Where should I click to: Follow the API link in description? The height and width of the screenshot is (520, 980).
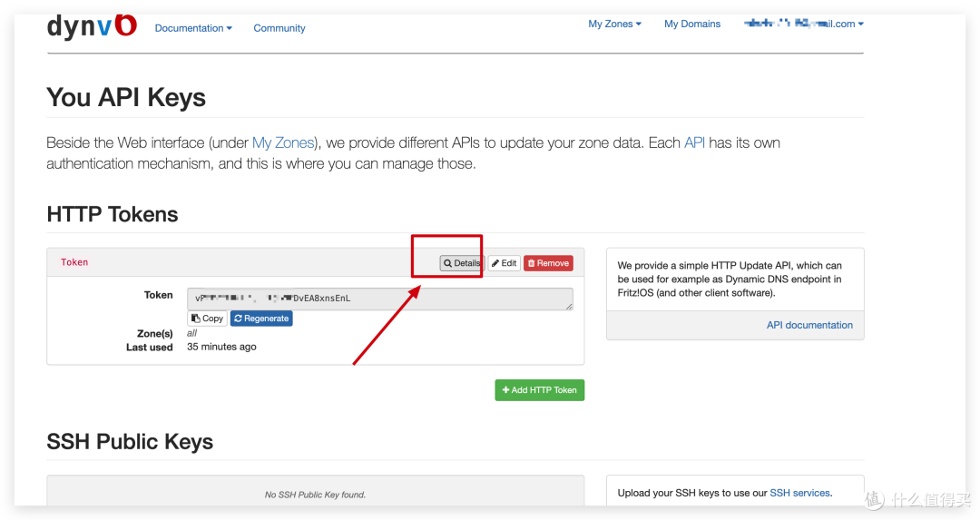[x=694, y=142]
